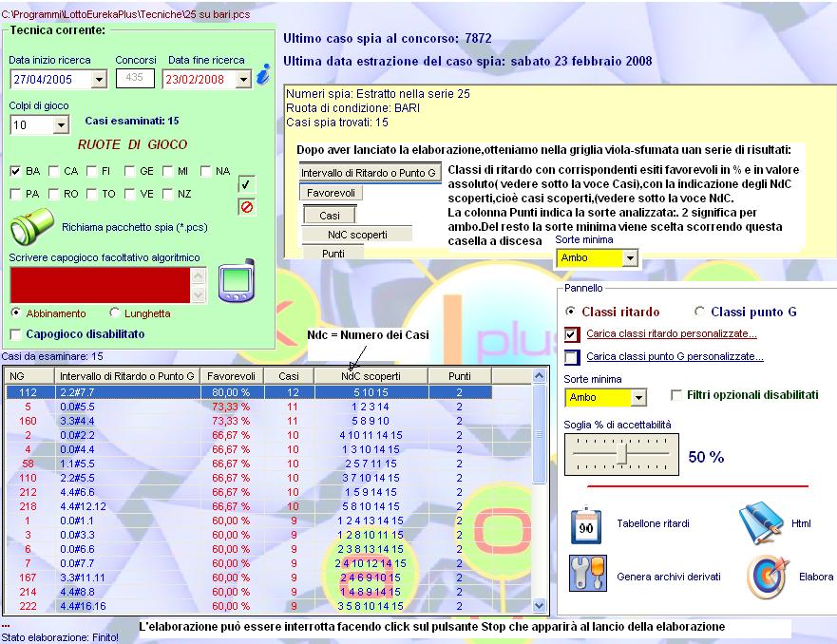Enable the VE wheel checkbox
The image size is (837, 644).
129,194
